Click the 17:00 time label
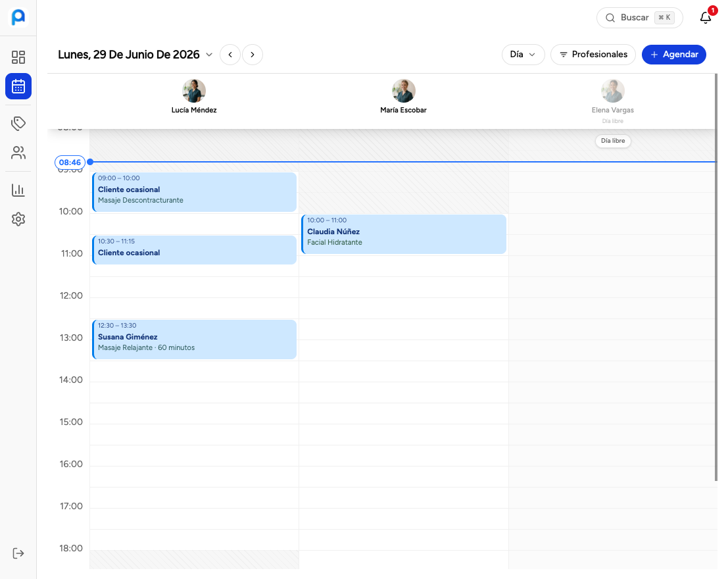The height and width of the screenshot is (579, 728). click(71, 507)
